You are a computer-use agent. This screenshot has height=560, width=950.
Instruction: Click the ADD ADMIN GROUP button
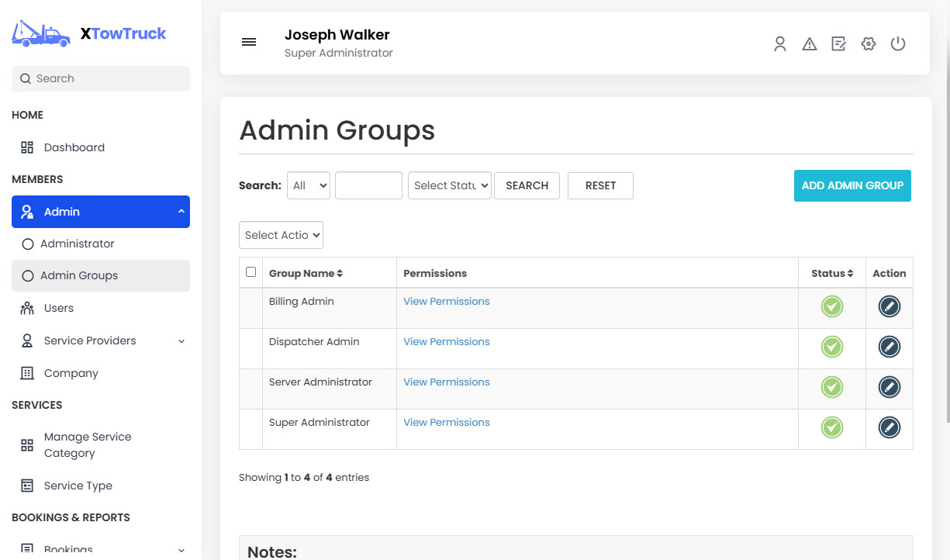pos(852,185)
